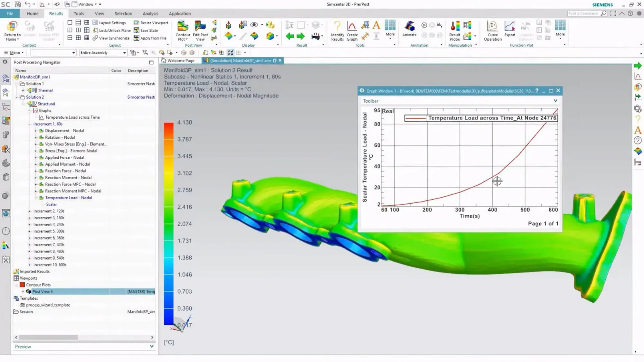The width and height of the screenshot is (644, 362).
Task: Collapse the Solution 2 tree node
Action: pyautogui.click(x=17, y=97)
